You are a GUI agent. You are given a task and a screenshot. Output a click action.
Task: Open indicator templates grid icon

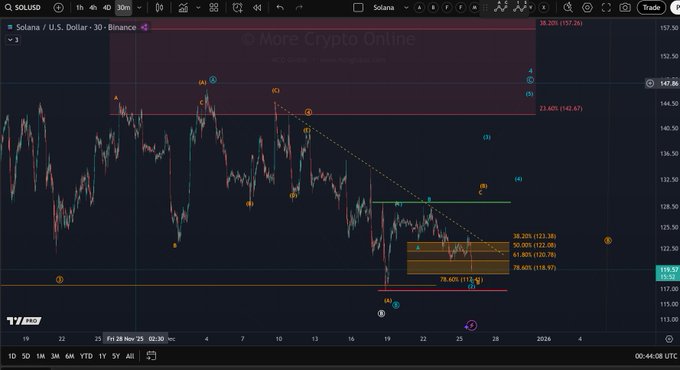point(214,8)
